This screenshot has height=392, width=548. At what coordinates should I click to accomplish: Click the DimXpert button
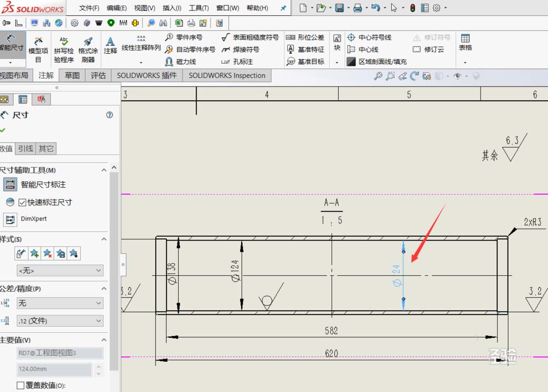pyautogui.click(x=10, y=219)
